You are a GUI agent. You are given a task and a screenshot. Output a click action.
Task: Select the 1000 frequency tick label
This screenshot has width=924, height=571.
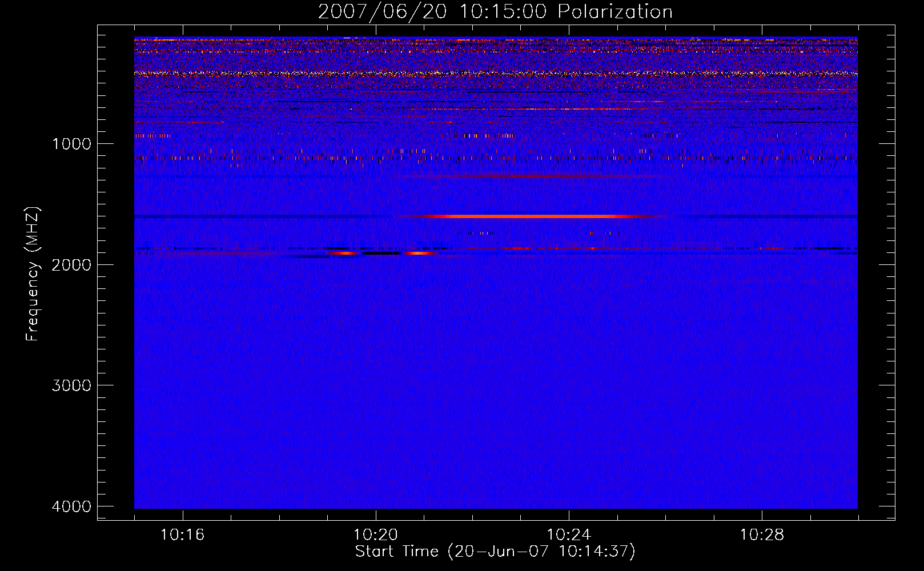point(71,144)
